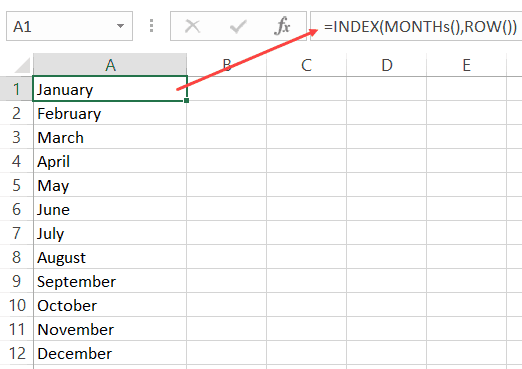The image size is (522, 369).
Task: Select the cell containing November
Action: [110, 329]
